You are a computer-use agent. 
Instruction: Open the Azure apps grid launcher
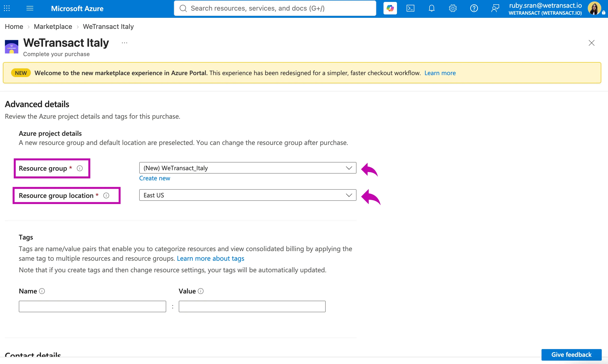[7, 8]
